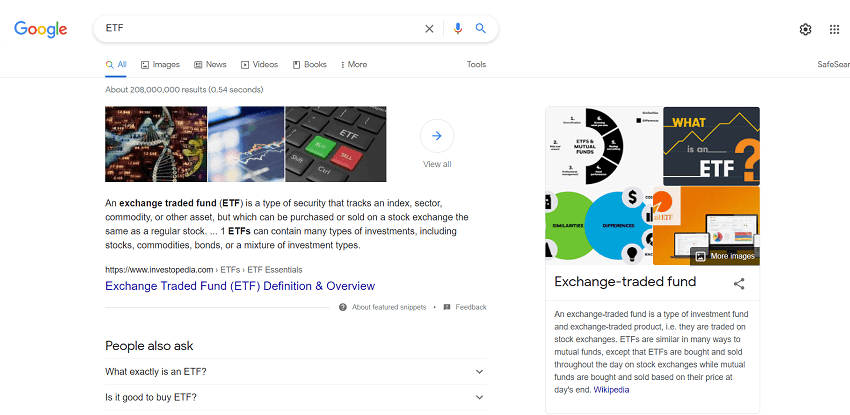
Task: Open the keyboard buy/sell ETF thumbnail
Action: [336, 144]
